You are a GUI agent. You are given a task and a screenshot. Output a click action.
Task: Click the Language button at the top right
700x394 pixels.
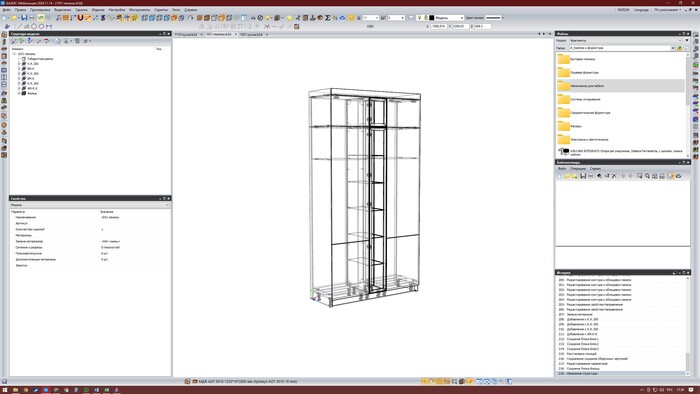[641, 9]
